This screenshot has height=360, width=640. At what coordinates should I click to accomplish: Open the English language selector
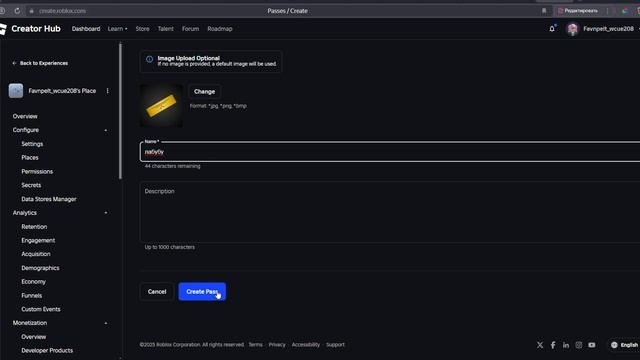tap(624, 345)
